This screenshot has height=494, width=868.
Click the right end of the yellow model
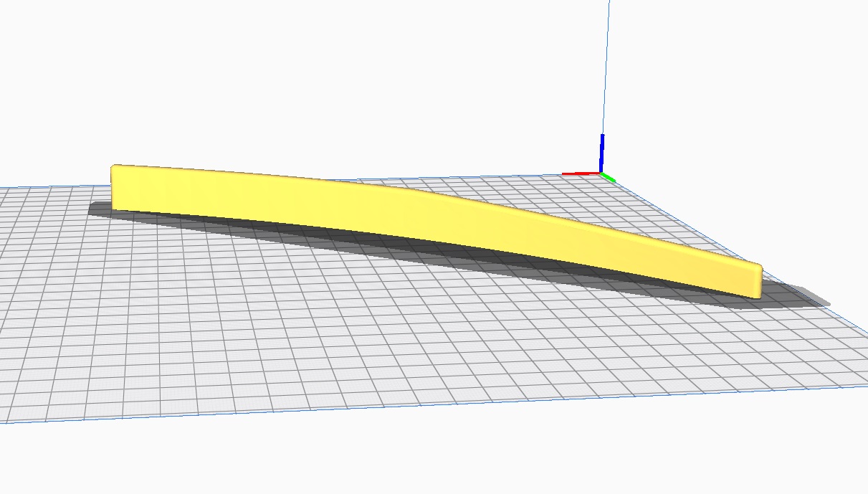point(751,280)
